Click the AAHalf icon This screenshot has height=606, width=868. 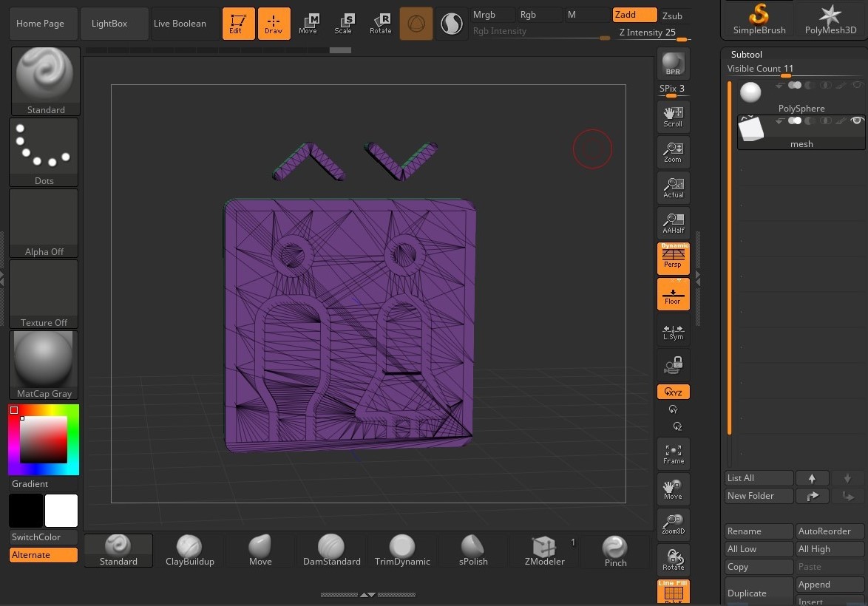(x=673, y=223)
